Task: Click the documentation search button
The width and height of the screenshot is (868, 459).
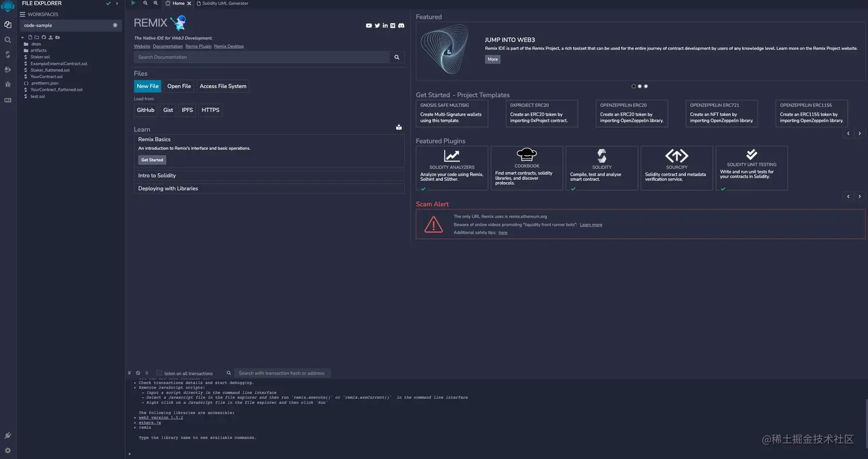Action: click(x=397, y=57)
